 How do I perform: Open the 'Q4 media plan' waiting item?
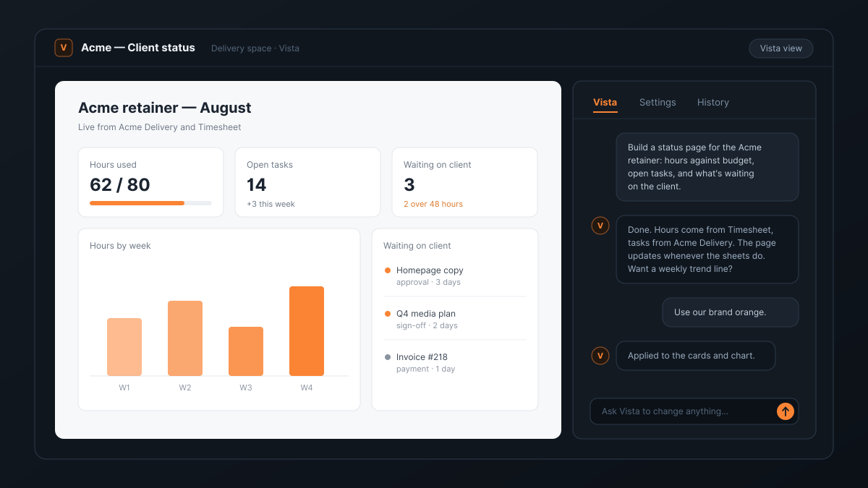(x=455, y=319)
